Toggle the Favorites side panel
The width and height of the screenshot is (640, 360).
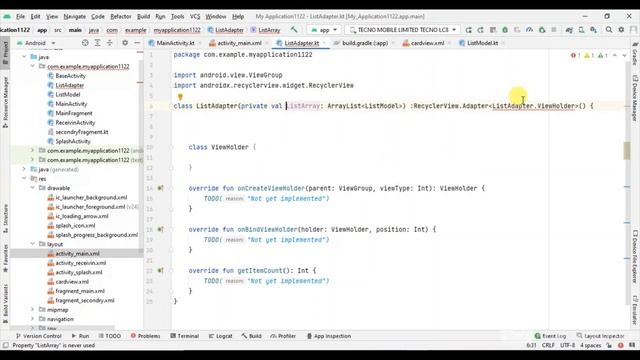[x=5, y=258]
